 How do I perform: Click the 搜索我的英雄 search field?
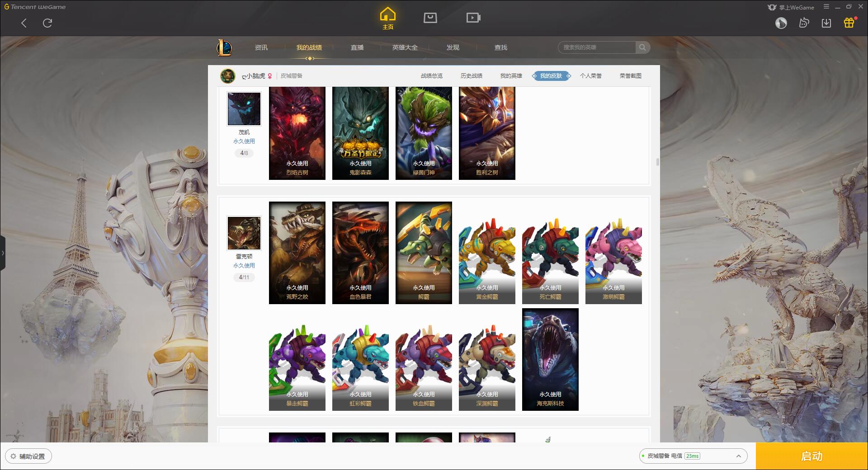(597, 47)
